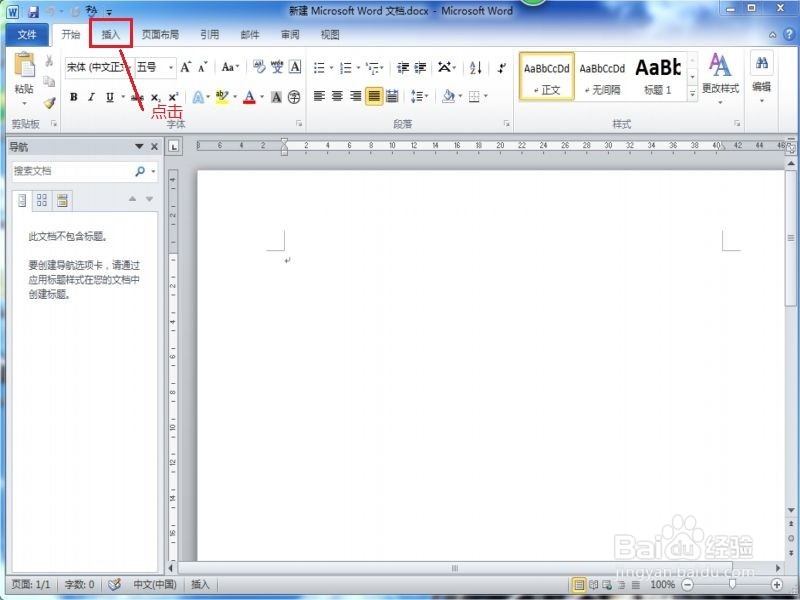Switch to Print Layout view in status bar
This screenshot has width=800, height=600.
579,585
